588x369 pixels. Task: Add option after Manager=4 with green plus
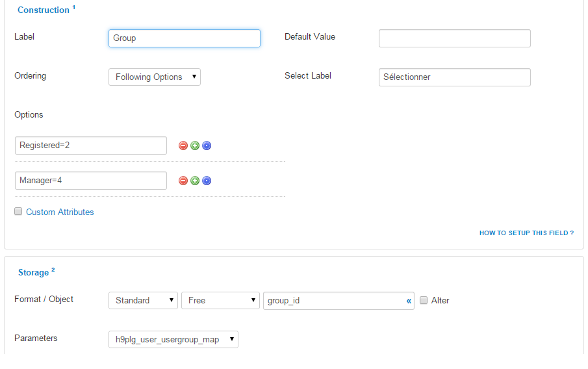point(195,181)
